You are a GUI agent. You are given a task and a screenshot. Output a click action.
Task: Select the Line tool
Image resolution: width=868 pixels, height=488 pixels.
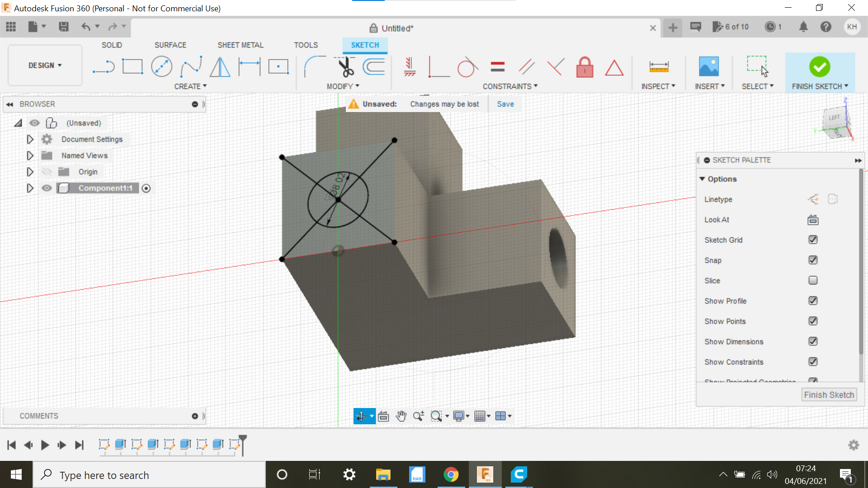coord(104,66)
